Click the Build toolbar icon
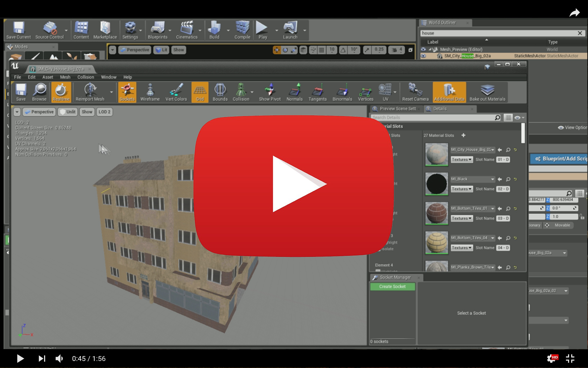Viewport: 588px width, 368px height. tap(214, 30)
